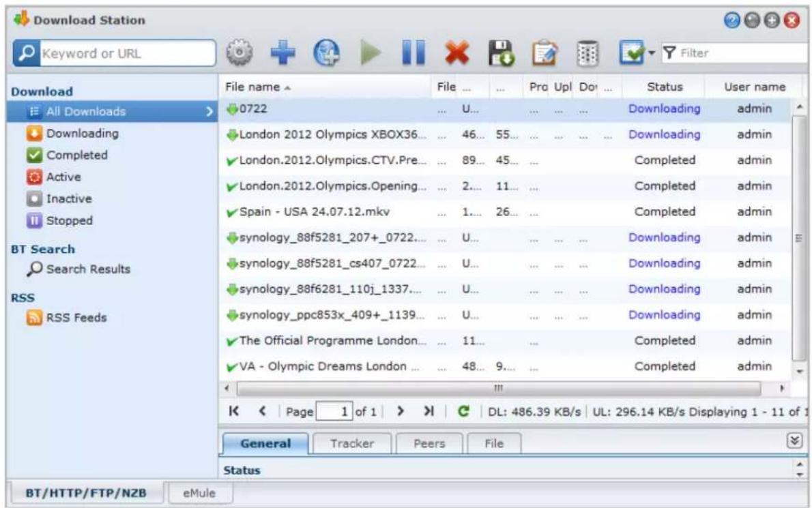The height and width of the screenshot is (508, 812).
Task: Add download by URL globe icon
Action: [x=327, y=53]
